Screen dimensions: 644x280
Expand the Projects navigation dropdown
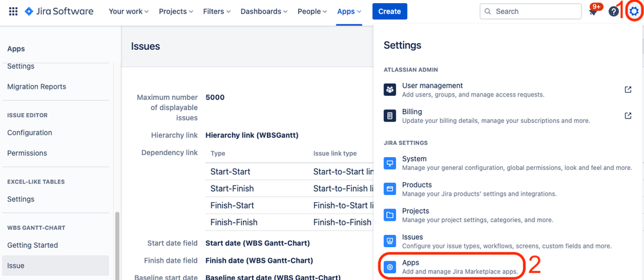click(x=177, y=12)
